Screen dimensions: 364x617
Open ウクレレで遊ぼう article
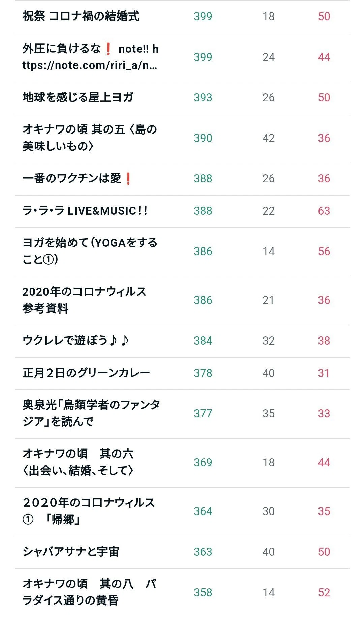click(x=76, y=341)
